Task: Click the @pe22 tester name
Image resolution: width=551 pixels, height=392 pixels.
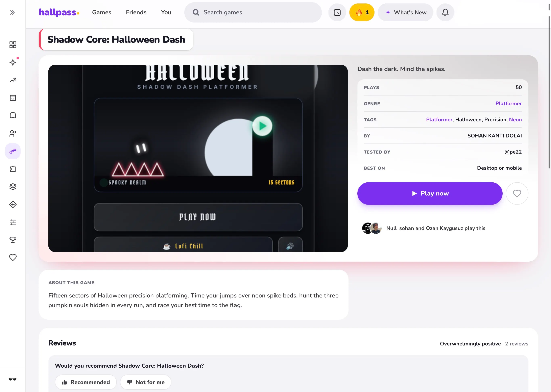Action: point(513,152)
